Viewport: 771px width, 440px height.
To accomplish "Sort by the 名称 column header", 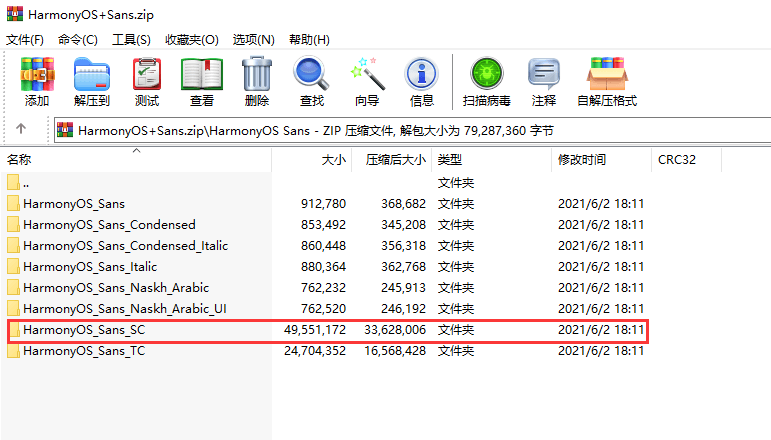I will (136, 160).
